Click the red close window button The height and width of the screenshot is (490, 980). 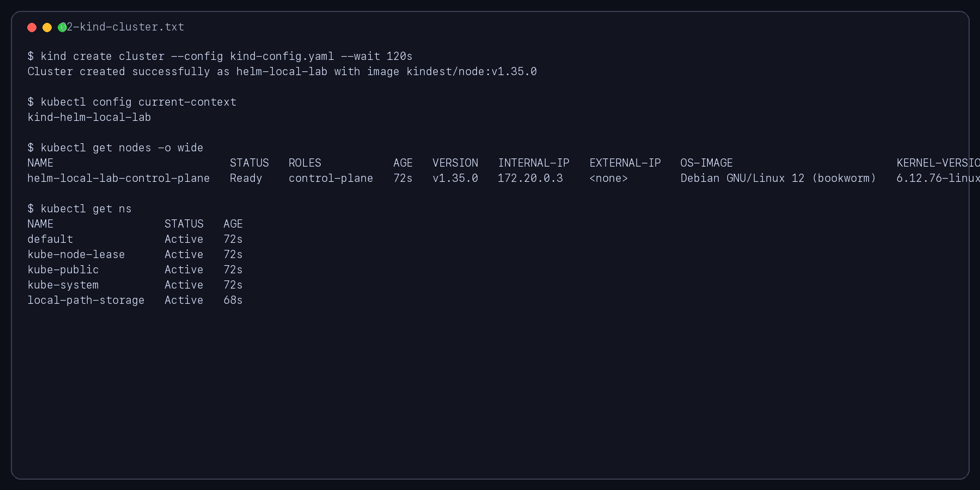coord(32,27)
